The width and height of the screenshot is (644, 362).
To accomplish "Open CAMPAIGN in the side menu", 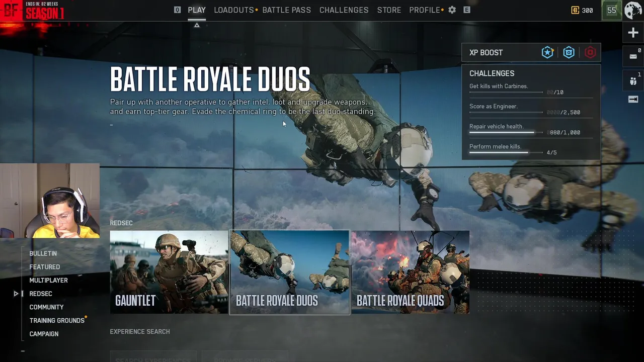I will click(x=44, y=334).
